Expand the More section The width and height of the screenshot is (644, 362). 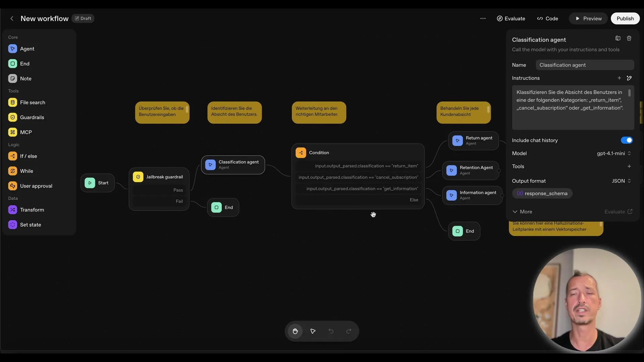click(522, 212)
